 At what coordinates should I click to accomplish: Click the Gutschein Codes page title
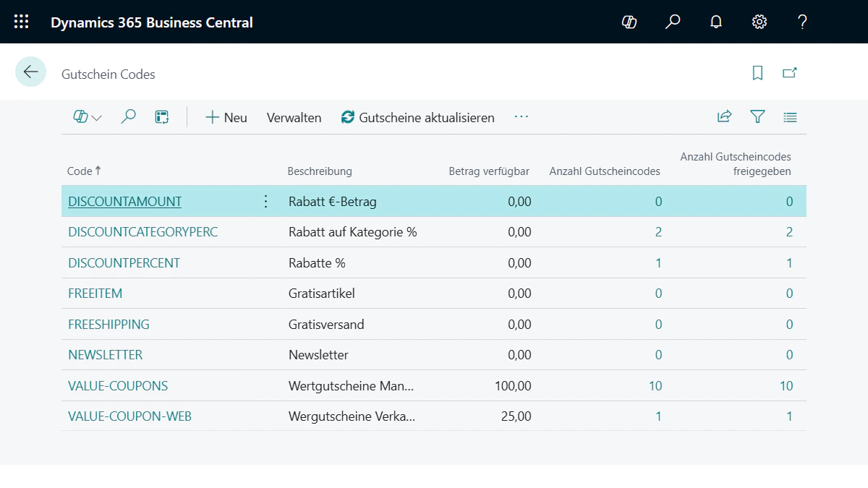click(109, 74)
